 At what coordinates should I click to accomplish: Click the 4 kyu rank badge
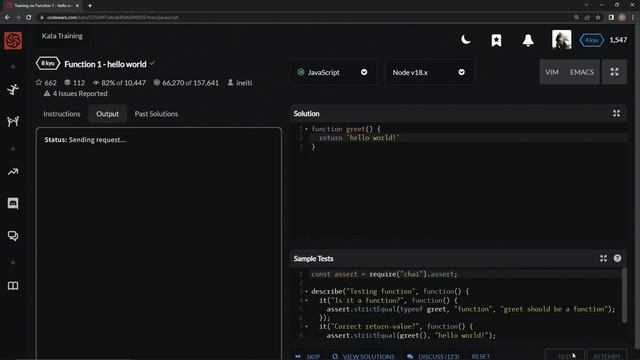(x=591, y=40)
